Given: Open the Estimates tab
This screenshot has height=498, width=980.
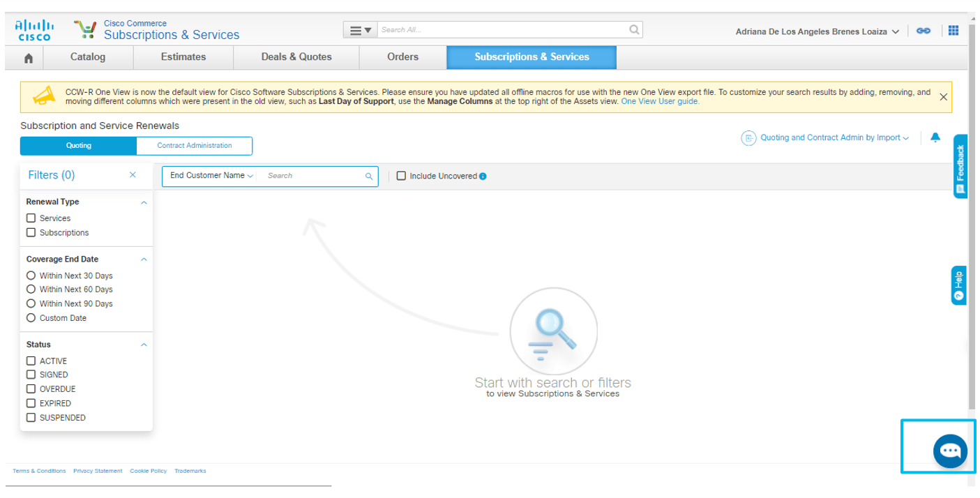Looking at the screenshot, I should point(183,57).
